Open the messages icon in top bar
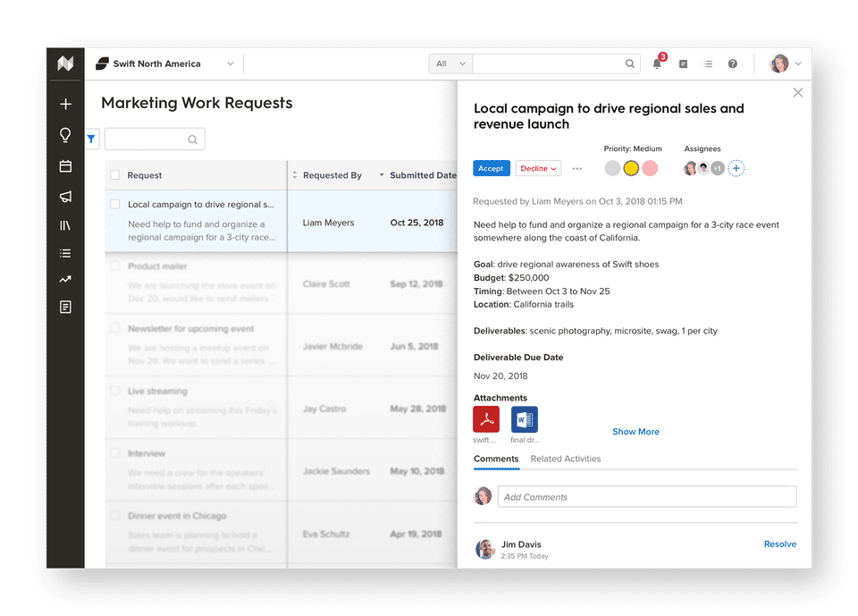The width and height of the screenshot is (858, 616). click(x=683, y=64)
